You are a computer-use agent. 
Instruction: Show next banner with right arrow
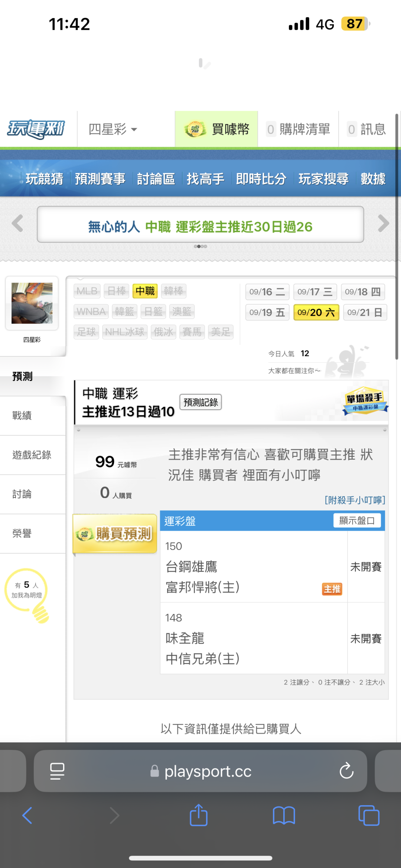pos(384,223)
